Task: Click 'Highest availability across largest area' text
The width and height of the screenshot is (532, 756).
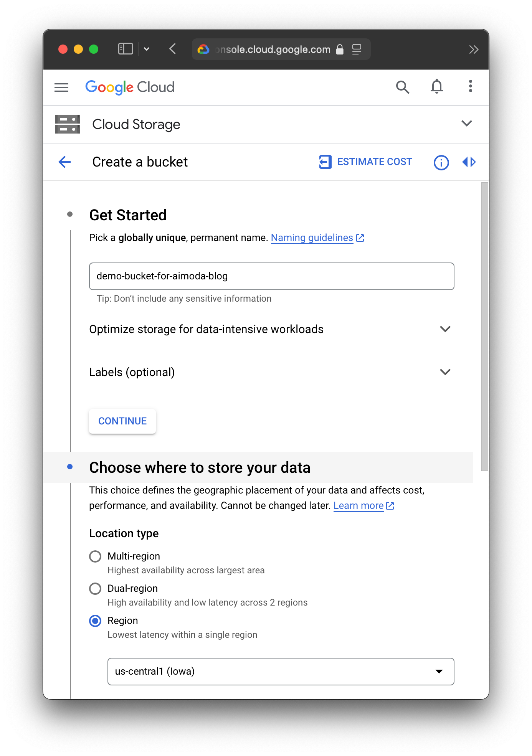Action: coord(186,570)
